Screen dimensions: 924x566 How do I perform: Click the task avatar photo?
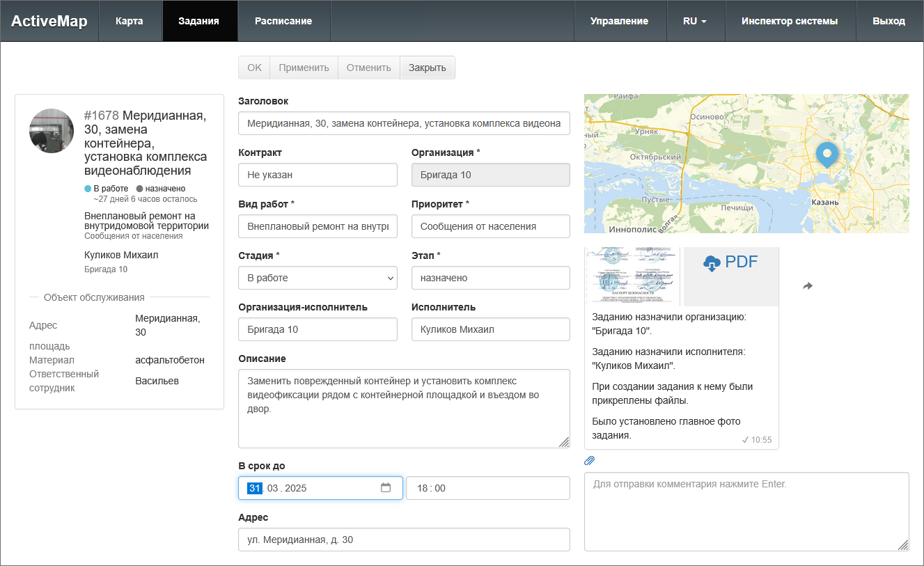click(52, 131)
